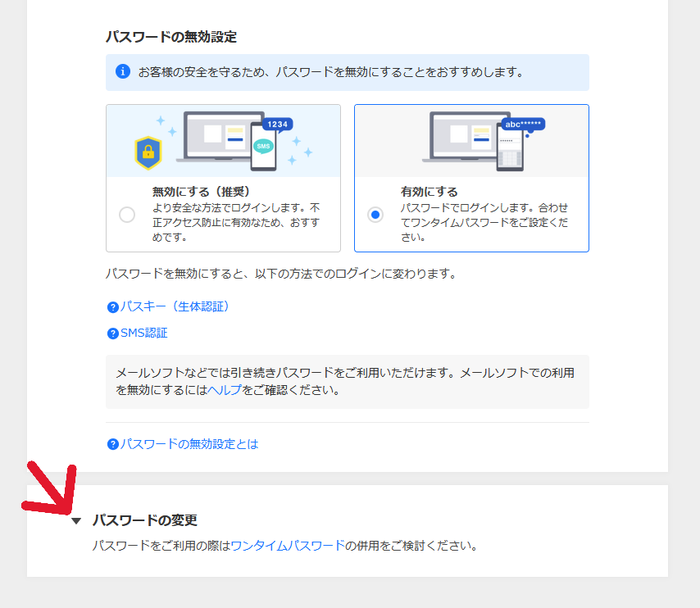
Task: Select the 有効にする radio button
Action: pos(375,215)
